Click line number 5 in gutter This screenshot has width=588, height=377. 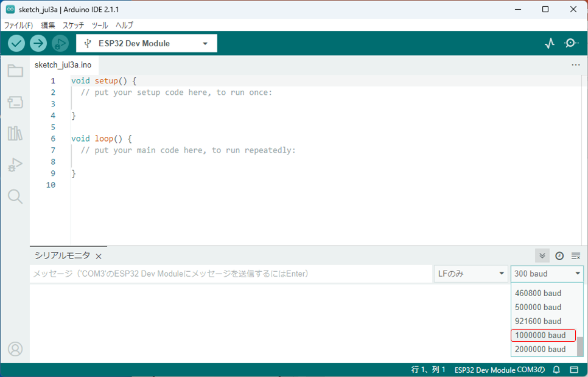coord(53,127)
